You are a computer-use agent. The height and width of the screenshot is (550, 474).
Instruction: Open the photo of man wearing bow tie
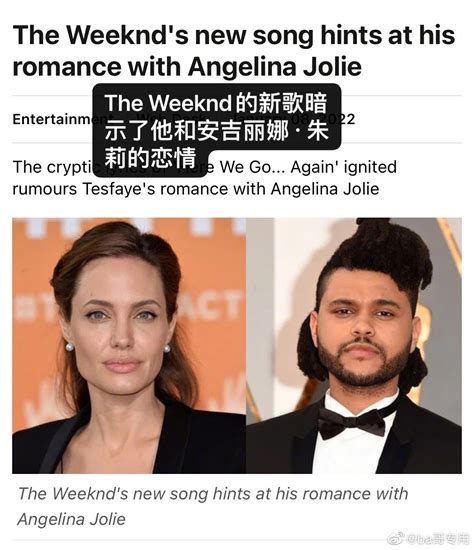[354, 346]
